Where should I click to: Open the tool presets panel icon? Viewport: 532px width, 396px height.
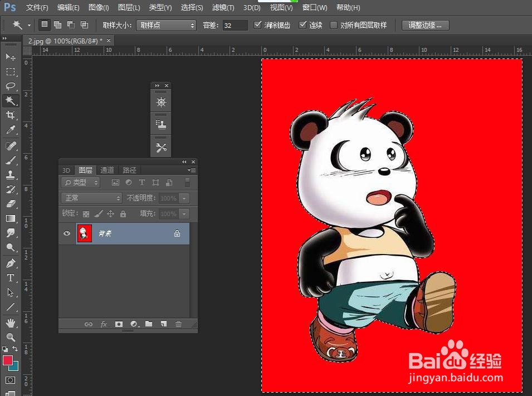(x=161, y=148)
